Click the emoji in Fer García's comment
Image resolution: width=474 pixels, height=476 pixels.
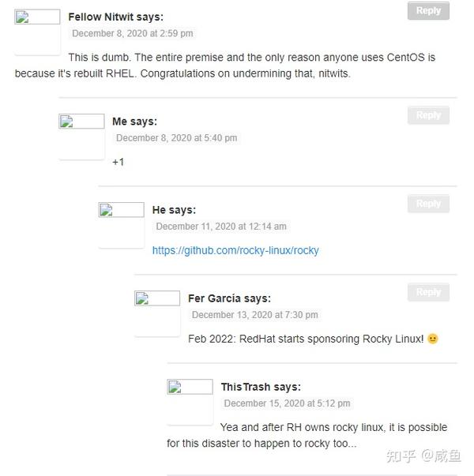(x=432, y=339)
